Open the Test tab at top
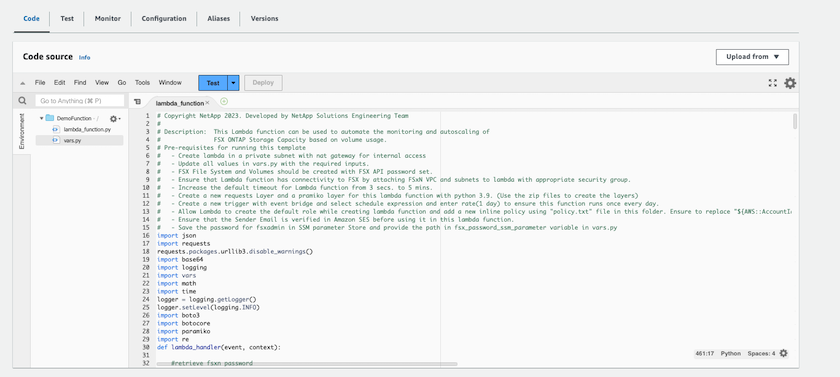Viewport: 840px width, 377px height. [67, 18]
